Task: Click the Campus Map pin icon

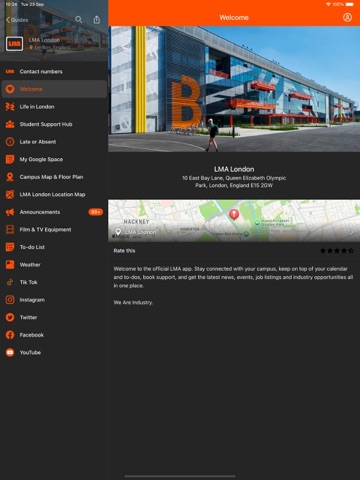Action: coord(10,177)
